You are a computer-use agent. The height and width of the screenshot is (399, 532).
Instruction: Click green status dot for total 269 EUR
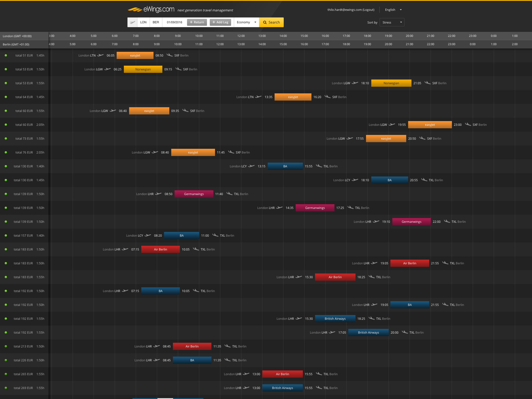[x=6, y=388]
